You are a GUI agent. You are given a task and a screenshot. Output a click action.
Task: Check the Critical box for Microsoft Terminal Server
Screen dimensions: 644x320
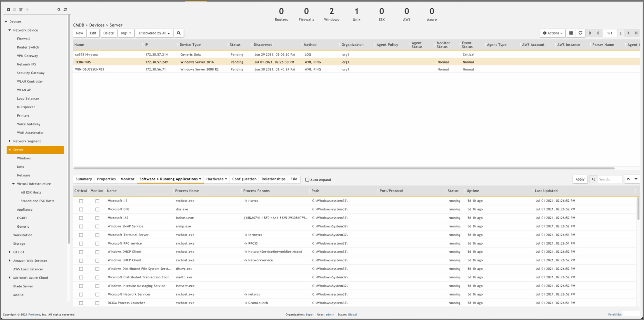click(x=81, y=235)
